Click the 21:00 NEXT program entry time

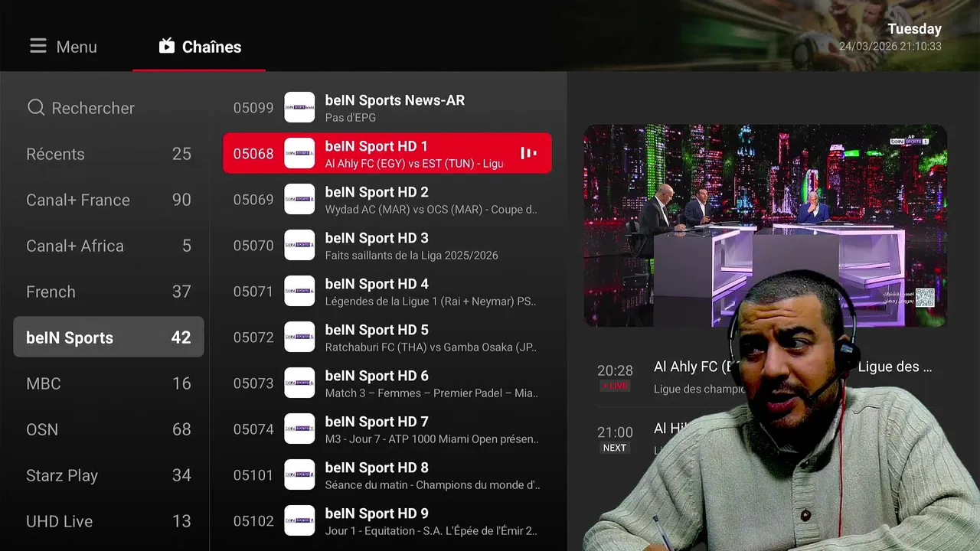615,432
